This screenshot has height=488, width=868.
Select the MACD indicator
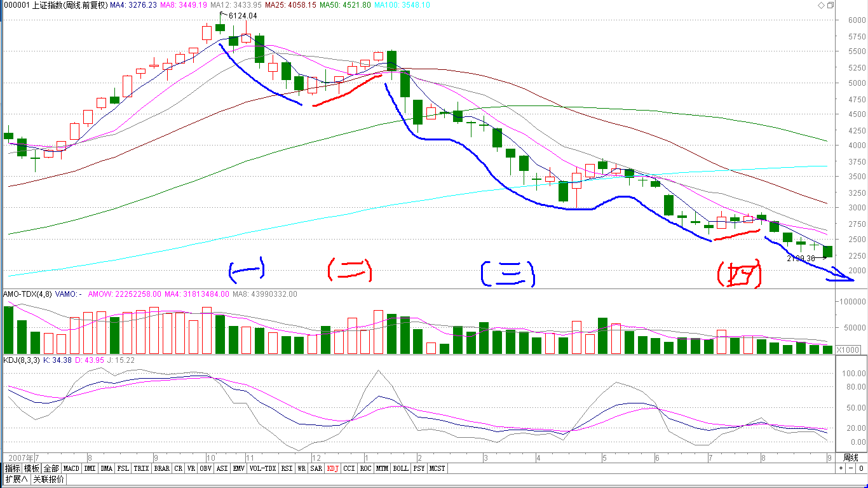pos(71,468)
